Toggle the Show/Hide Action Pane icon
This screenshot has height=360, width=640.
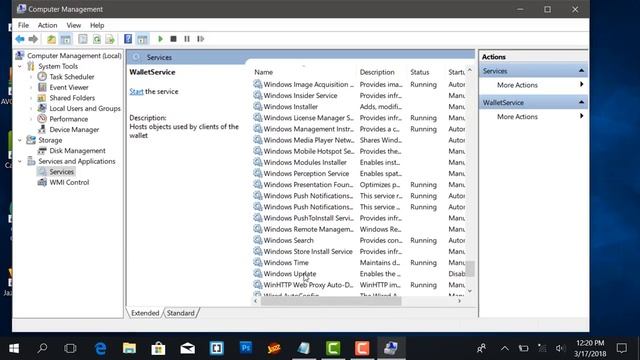pyautogui.click(x=142, y=39)
